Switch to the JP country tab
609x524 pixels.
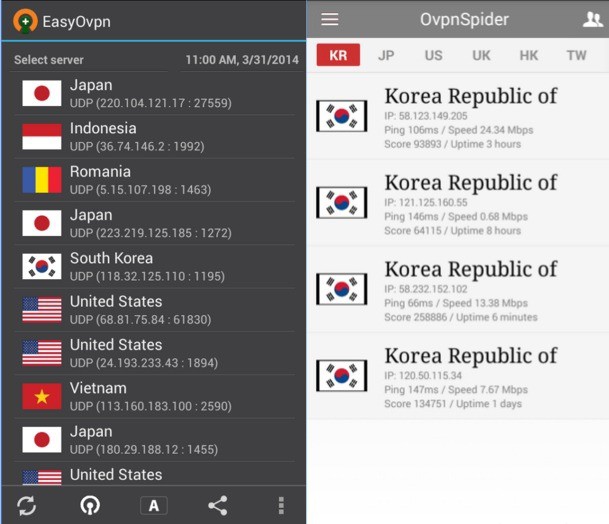click(x=386, y=55)
